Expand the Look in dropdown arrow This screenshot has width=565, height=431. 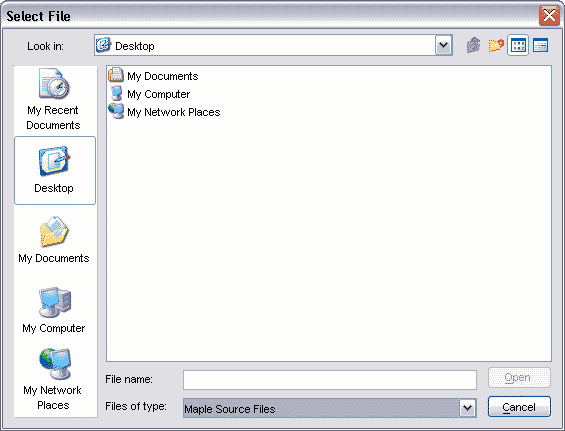[x=444, y=45]
